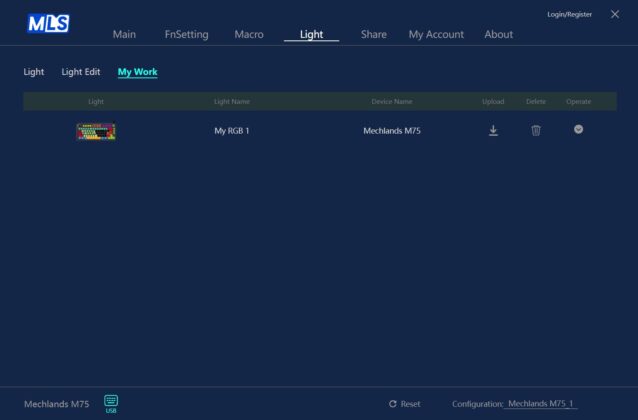
Task: Click the Mechlands M75 device name cell
Action: pyautogui.click(x=392, y=131)
